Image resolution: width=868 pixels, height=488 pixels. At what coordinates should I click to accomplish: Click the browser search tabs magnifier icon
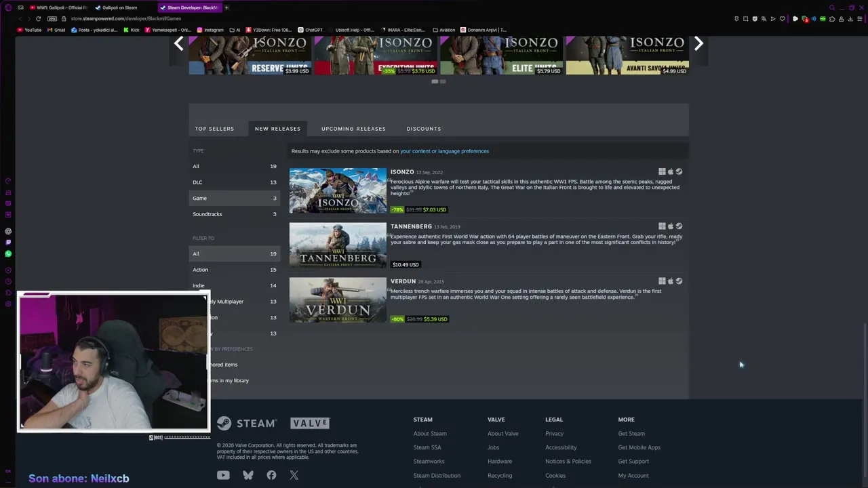coord(832,7)
